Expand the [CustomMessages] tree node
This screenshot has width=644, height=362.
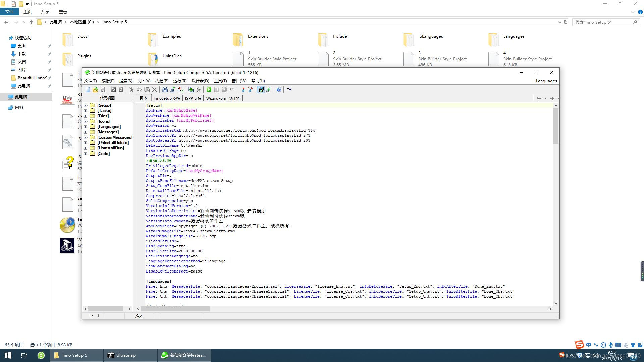(86, 137)
